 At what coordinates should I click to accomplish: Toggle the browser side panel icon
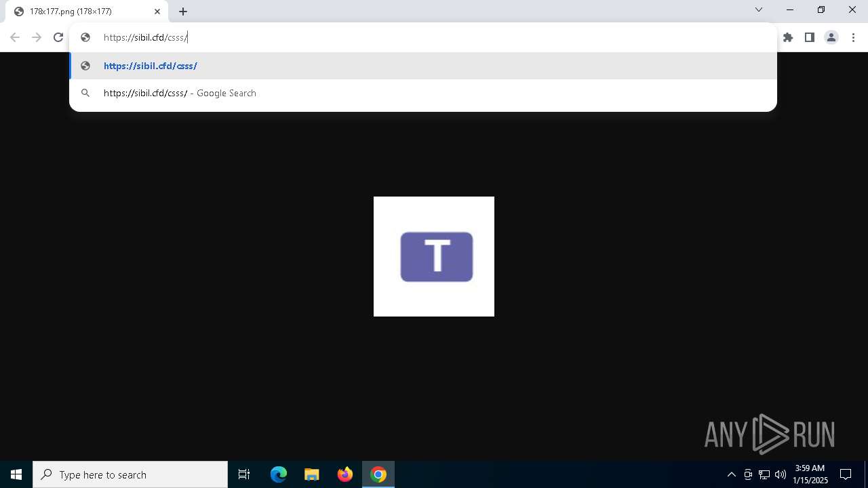pyautogui.click(x=810, y=37)
